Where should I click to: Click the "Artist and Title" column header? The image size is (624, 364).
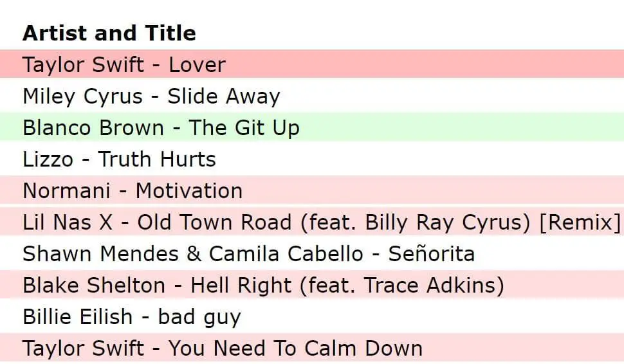109,33
